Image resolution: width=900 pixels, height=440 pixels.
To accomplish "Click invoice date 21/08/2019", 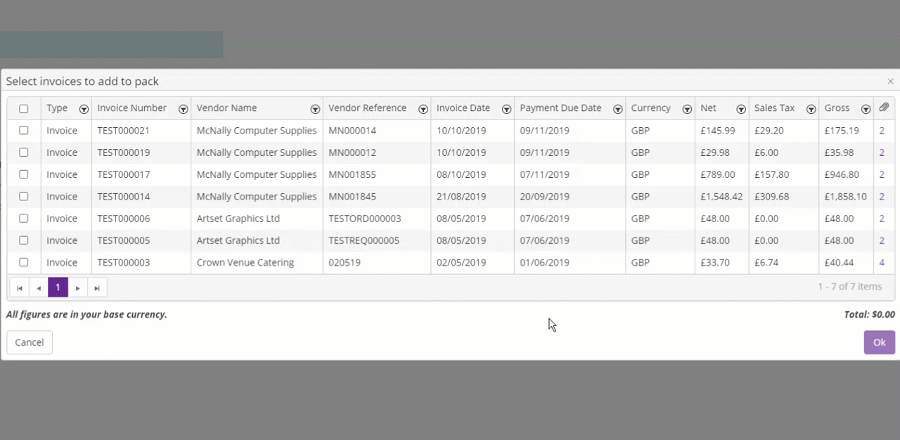I will coord(461,196).
